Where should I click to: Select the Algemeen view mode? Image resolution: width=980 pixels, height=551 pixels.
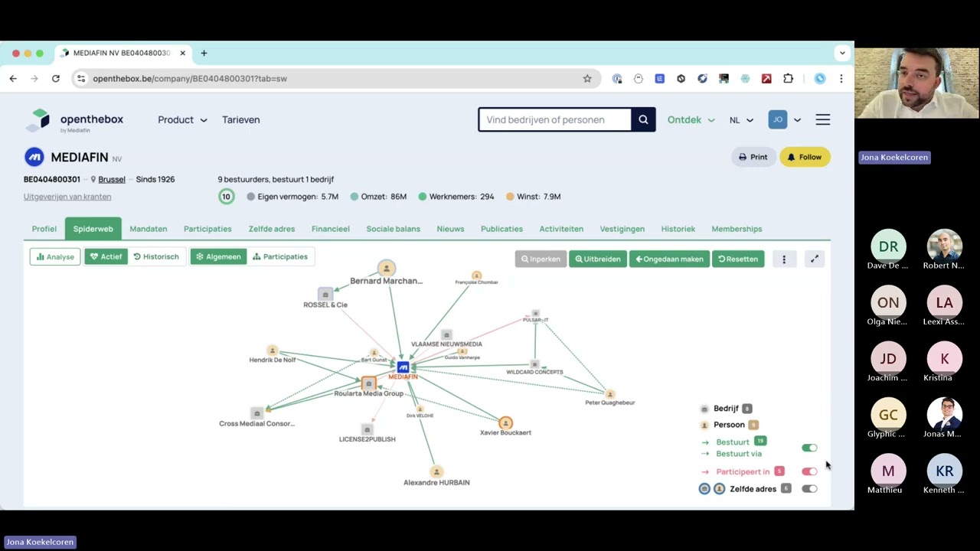point(217,256)
